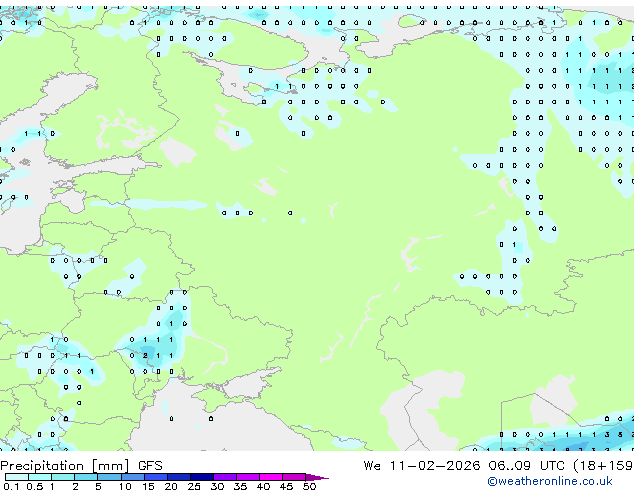Choose the 20–25 mm legend color swatch
Viewport: 634px width, 490px height.
click(178, 477)
